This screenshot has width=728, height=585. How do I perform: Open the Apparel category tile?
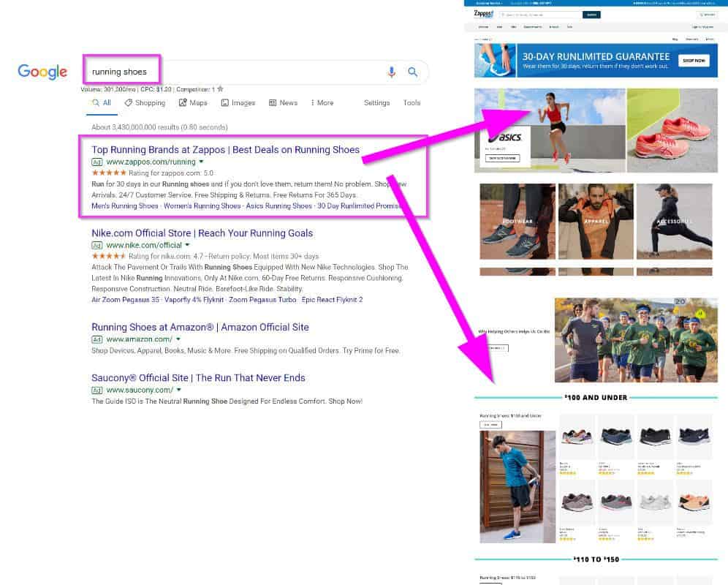click(x=596, y=221)
